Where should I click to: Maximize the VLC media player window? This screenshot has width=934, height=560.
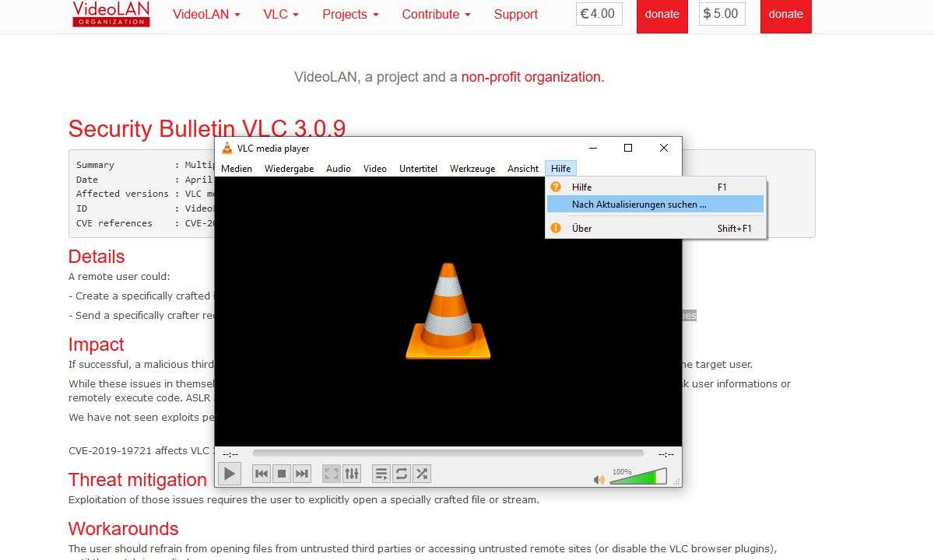(x=628, y=148)
